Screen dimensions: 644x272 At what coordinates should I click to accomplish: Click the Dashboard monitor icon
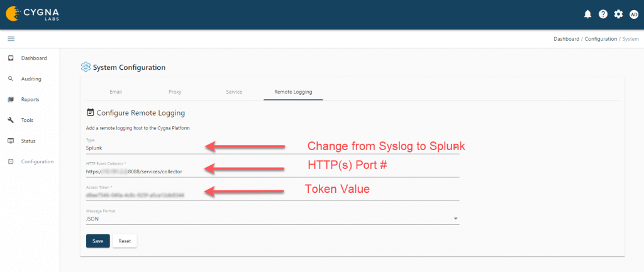pos(11,58)
